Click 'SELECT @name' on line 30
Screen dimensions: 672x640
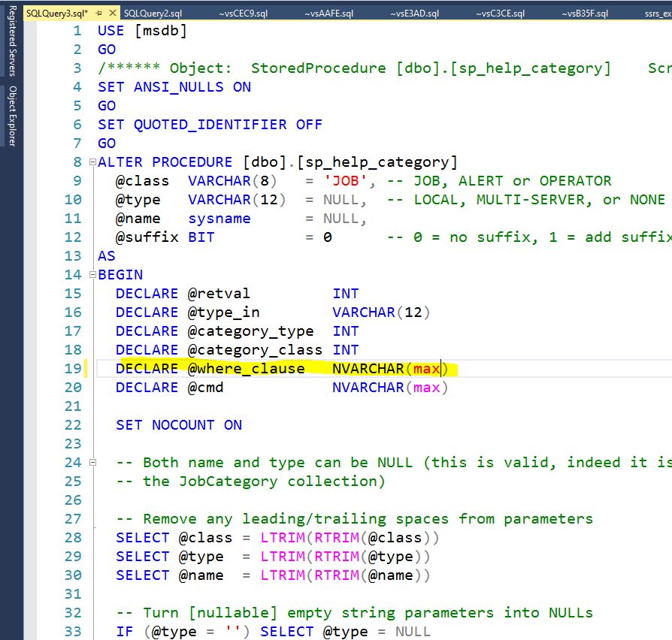(170, 575)
